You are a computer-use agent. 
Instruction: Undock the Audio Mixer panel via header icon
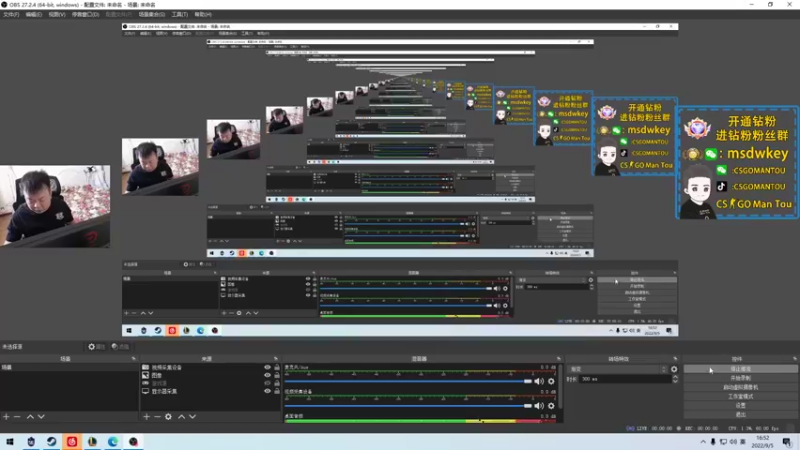coord(559,359)
